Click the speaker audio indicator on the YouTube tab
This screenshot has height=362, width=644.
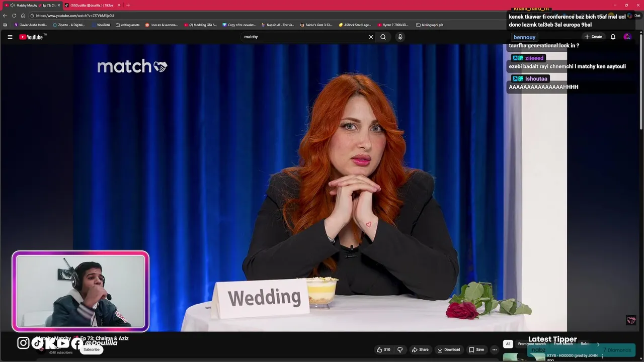click(x=12, y=5)
